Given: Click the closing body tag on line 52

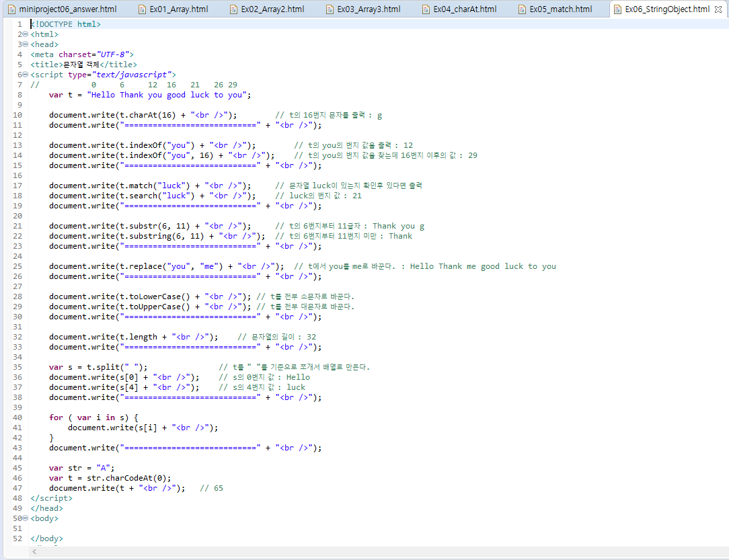Looking at the screenshot, I should point(46,538).
